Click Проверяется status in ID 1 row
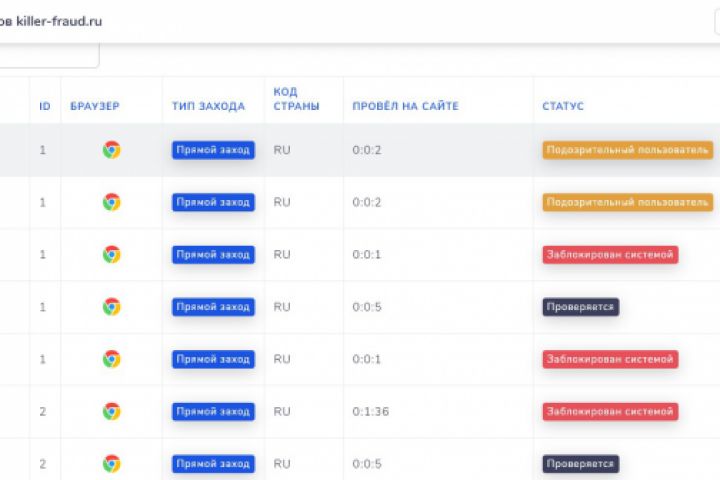 coord(581,307)
